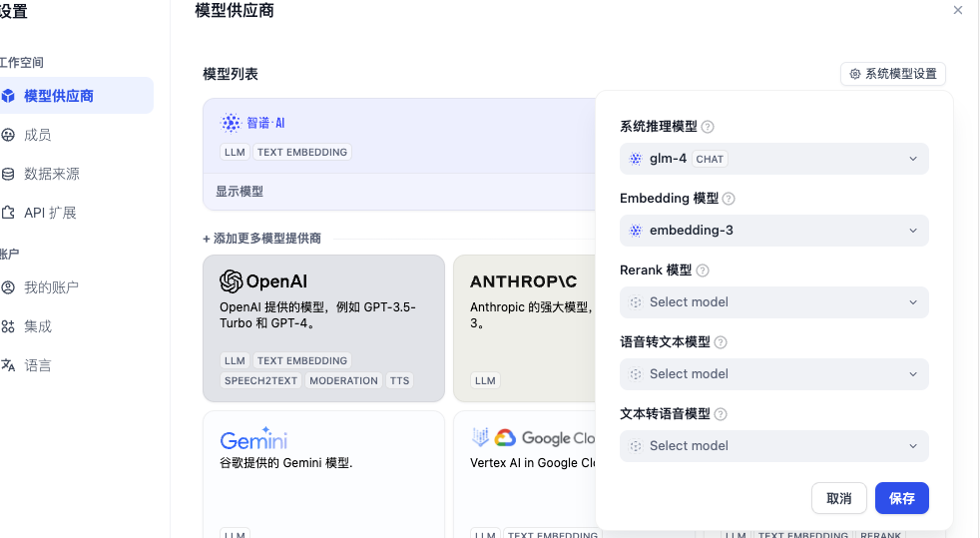Click the 模型供应商 cube icon in sidebar
The width and height of the screenshot is (980, 538).
8,96
